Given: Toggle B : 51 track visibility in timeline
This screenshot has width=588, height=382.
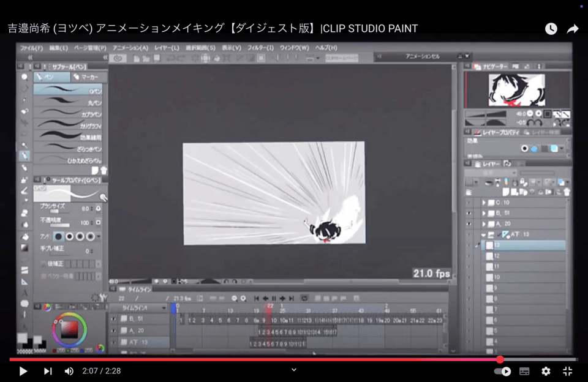Looking at the screenshot, I should point(113,319).
